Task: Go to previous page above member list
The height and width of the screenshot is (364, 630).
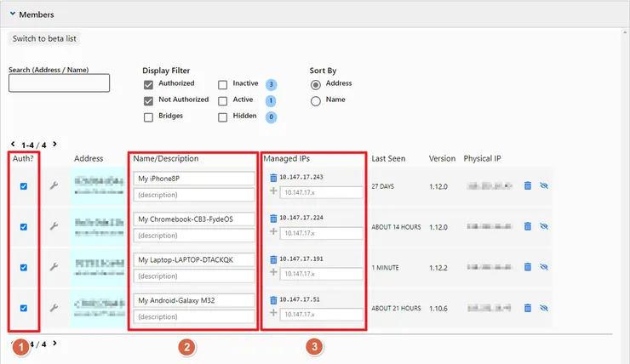Action: (13, 144)
